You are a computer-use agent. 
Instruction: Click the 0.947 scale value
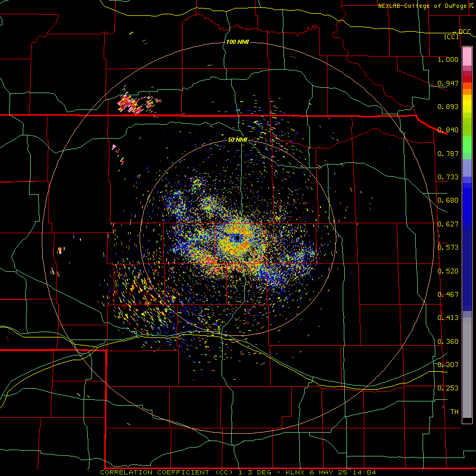(x=448, y=83)
